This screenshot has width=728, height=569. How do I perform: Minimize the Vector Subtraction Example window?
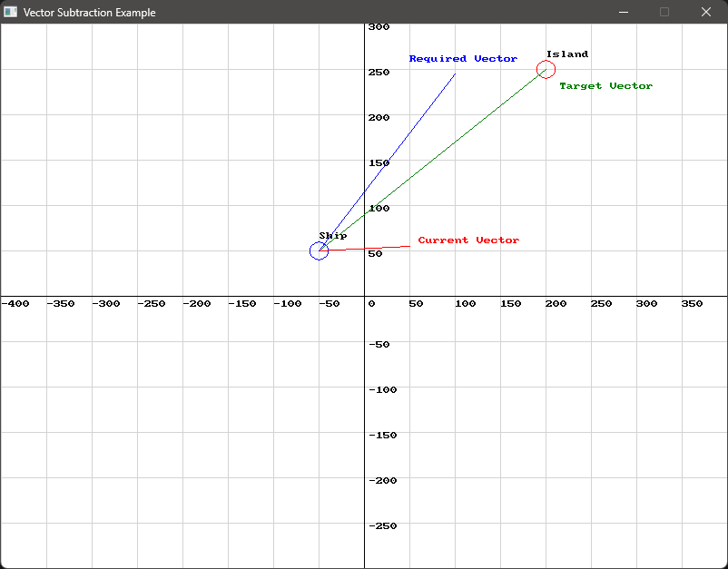click(623, 12)
